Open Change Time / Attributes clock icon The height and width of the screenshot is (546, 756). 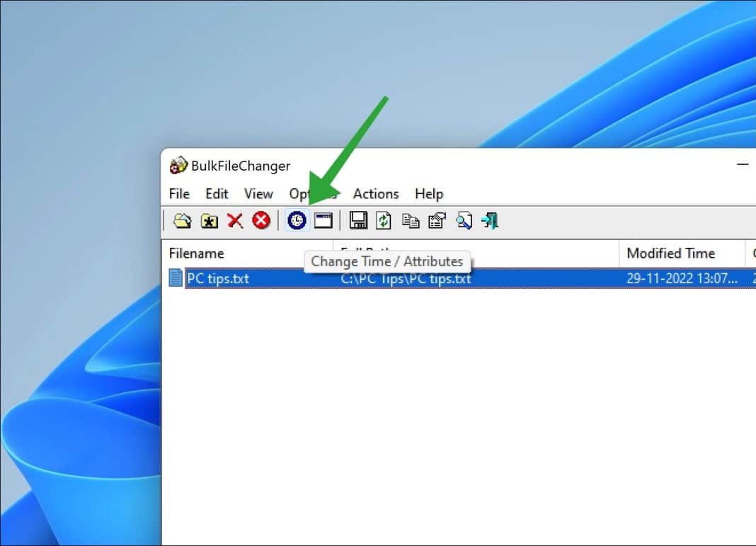297,220
